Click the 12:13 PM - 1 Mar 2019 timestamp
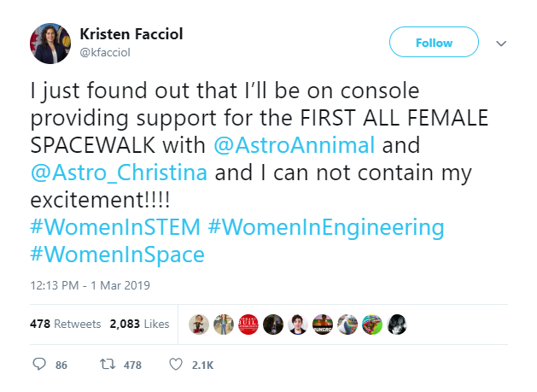Viewport: 537px width, 392px height. click(90, 284)
